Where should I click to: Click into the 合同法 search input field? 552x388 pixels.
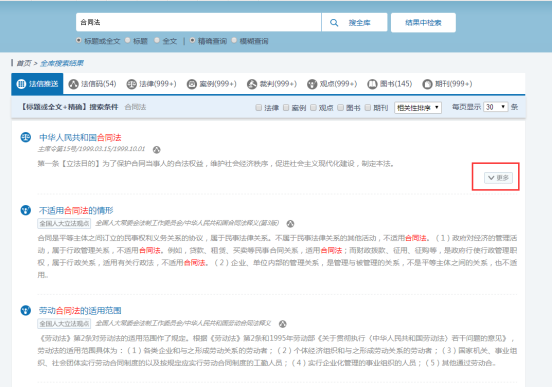coord(199,23)
